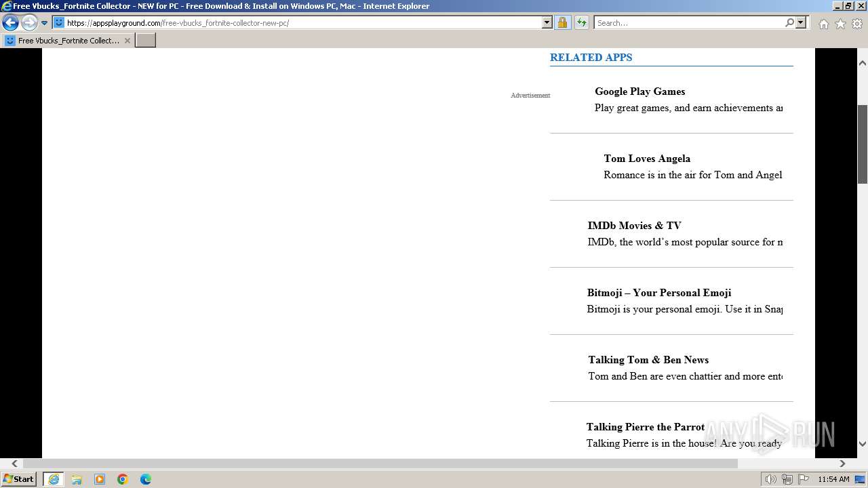The image size is (868, 488).
Task: Open the Action Center flag icon
Action: (x=804, y=479)
